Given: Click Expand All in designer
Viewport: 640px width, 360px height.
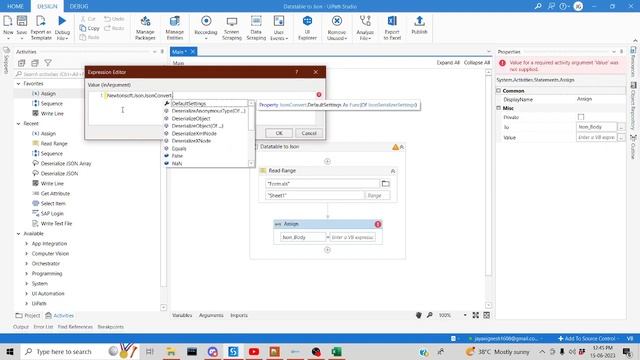Looking at the screenshot, I should pos(448,63).
